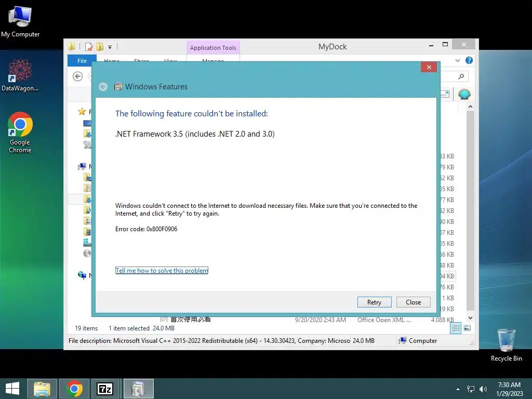Screen dimensions: 532x399
Task: Click the 'Error code: 0x800F0906' text
Action: pyautogui.click(x=146, y=229)
